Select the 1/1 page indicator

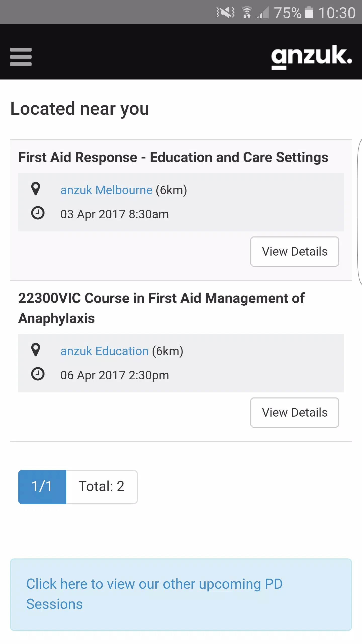click(42, 487)
